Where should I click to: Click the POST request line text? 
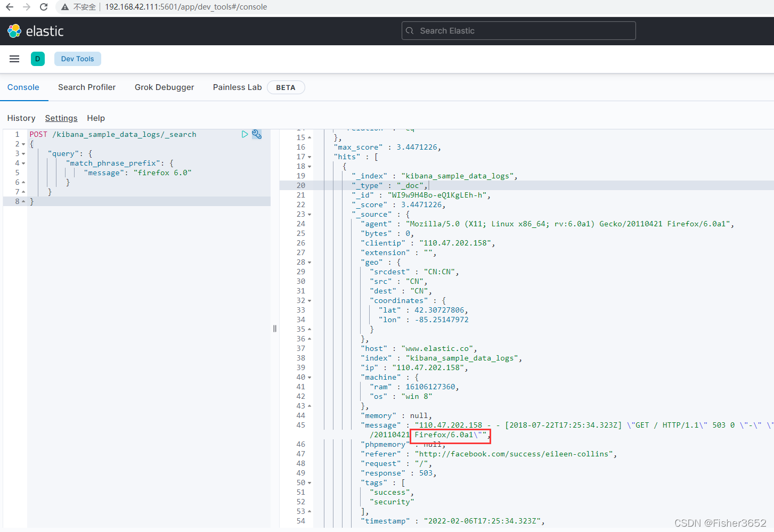click(113, 135)
